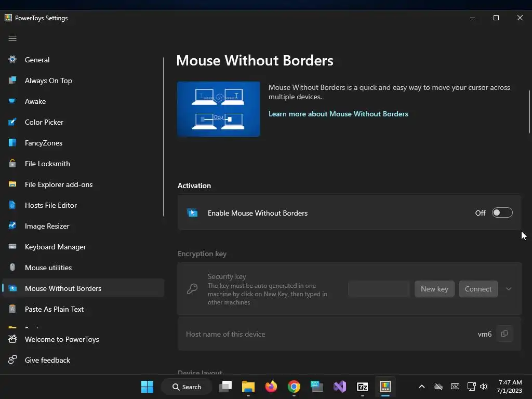Select Awake in the sidebar

(x=83, y=101)
